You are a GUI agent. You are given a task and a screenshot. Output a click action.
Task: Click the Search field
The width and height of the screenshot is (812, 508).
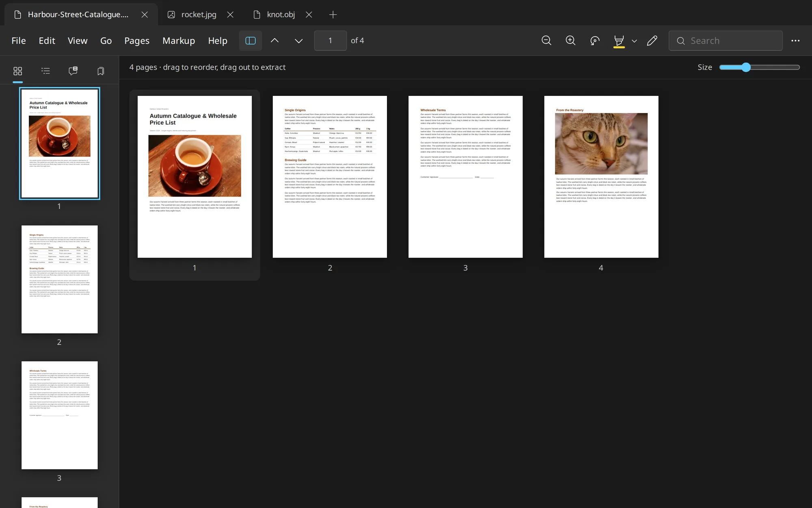coord(726,41)
